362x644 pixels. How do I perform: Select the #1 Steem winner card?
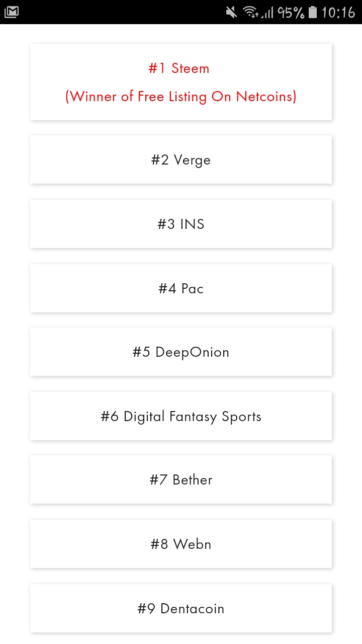pyautogui.click(x=181, y=82)
